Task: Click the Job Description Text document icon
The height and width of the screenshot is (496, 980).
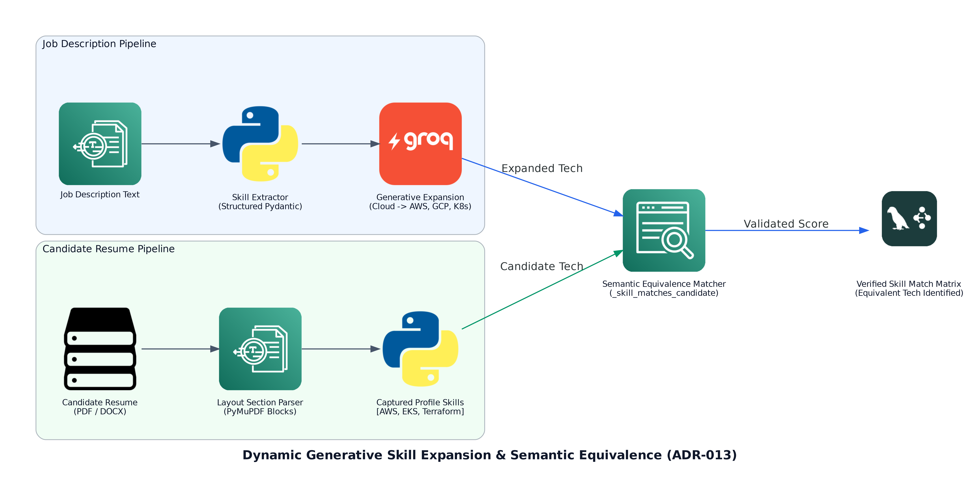Action: click(x=100, y=144)
